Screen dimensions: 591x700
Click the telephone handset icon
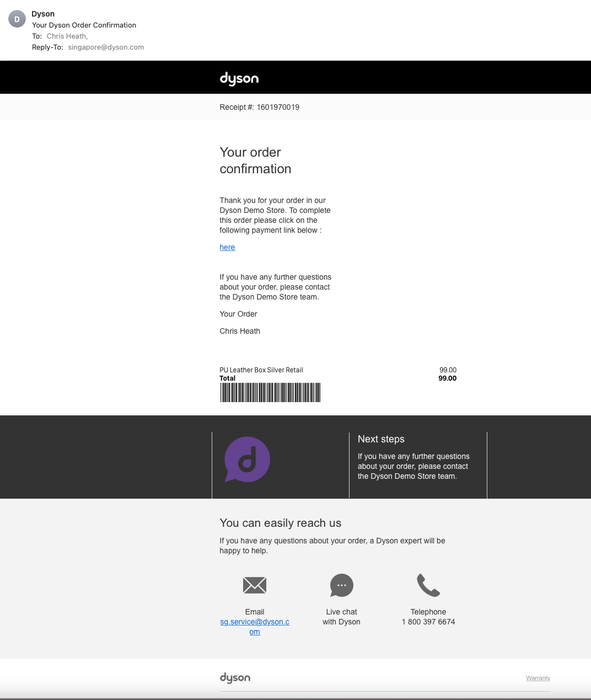(x=428, y=585)
